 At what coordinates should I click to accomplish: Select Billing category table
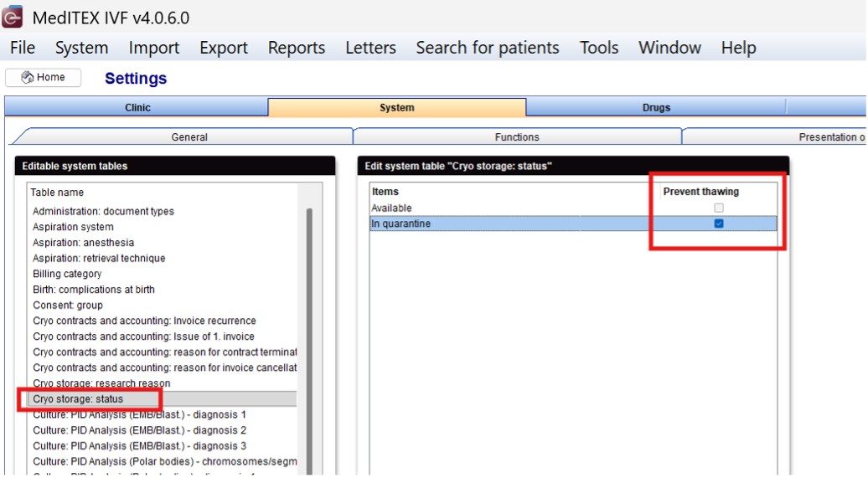tap(67, 274)
